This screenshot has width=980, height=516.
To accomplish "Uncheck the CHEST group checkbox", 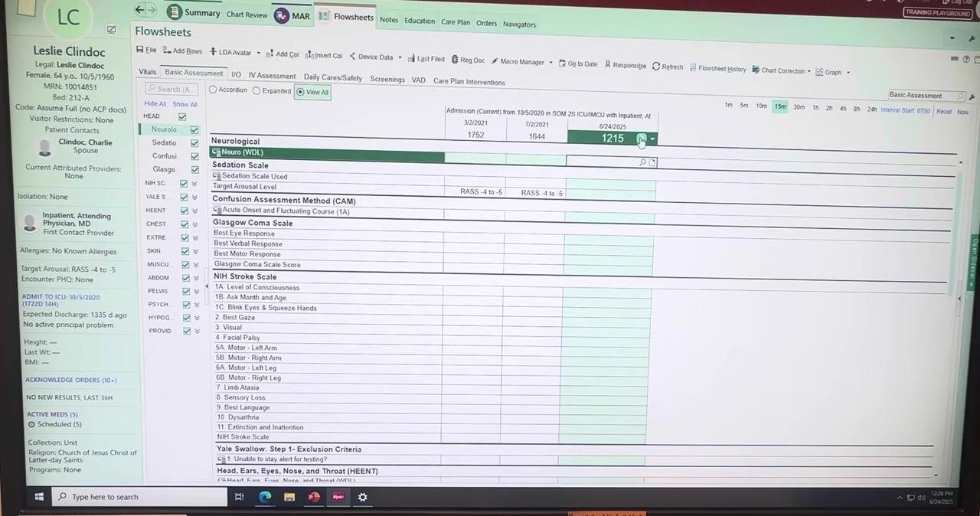I will coord(185,224).
